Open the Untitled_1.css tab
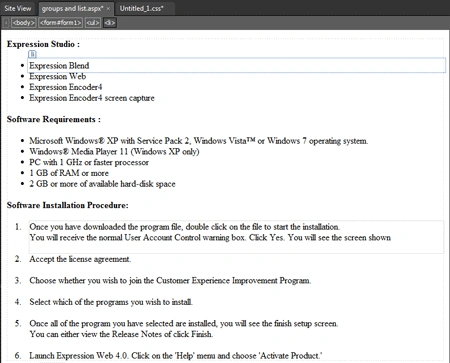Screen dimensions: 450x363 [x=141, y=8]
